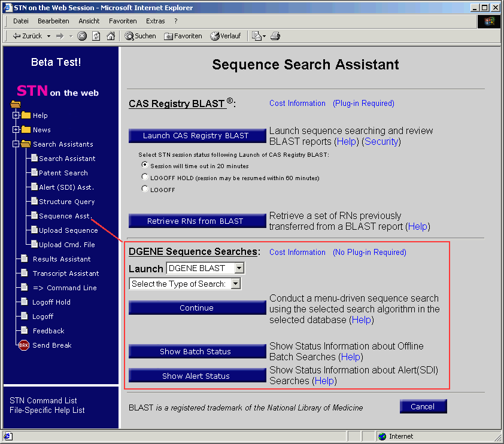The image size is (504, 444).
Task: Click the document icon beside Command Line
Action: click(x=24, y=287)
